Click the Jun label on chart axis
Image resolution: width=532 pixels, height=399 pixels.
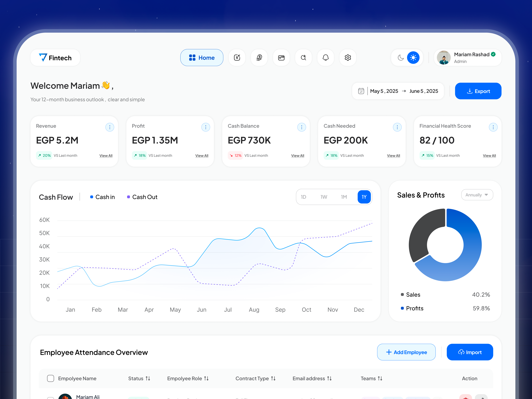click(201, 310)
